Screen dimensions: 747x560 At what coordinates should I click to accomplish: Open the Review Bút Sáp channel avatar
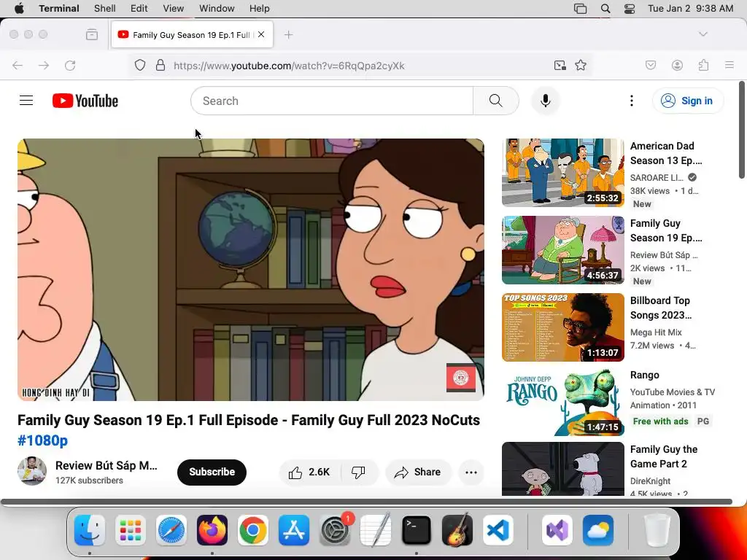pyautogui.click(x=32, y=472)
